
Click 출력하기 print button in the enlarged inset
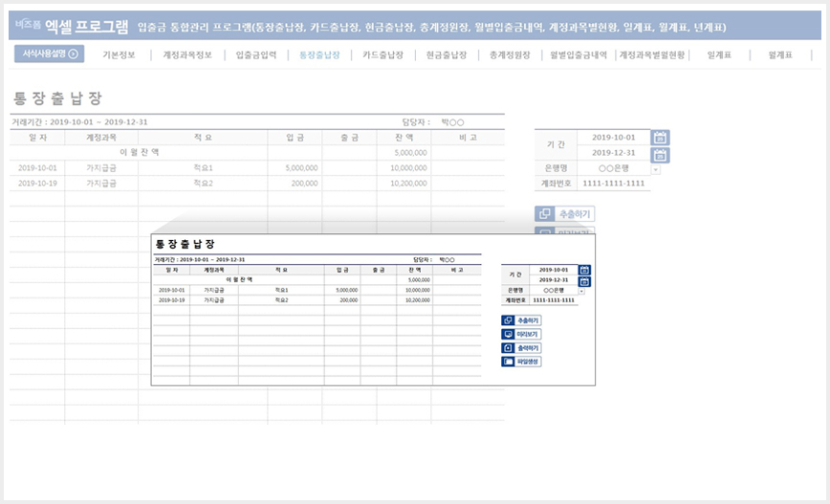pyautogui.click(x=521, y=348)
